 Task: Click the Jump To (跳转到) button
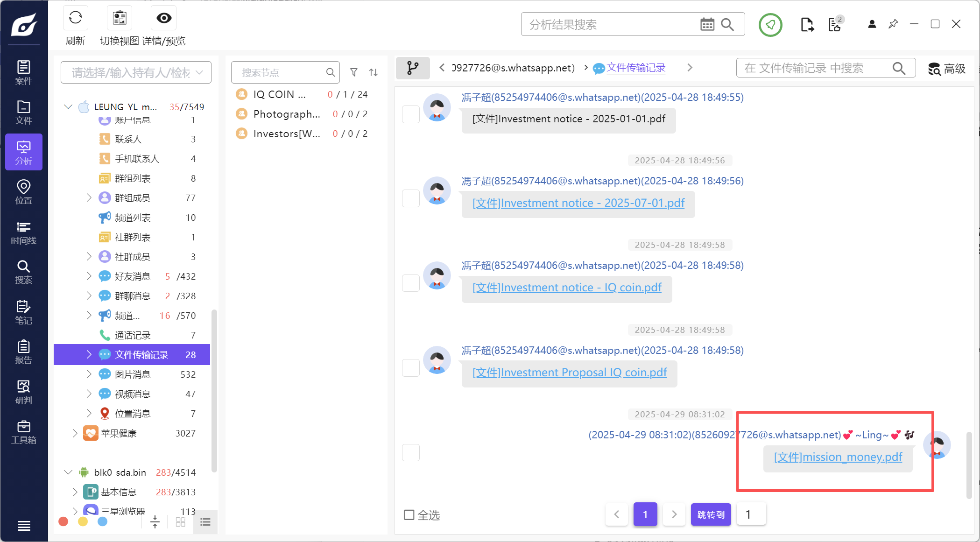tap(711, 514)
